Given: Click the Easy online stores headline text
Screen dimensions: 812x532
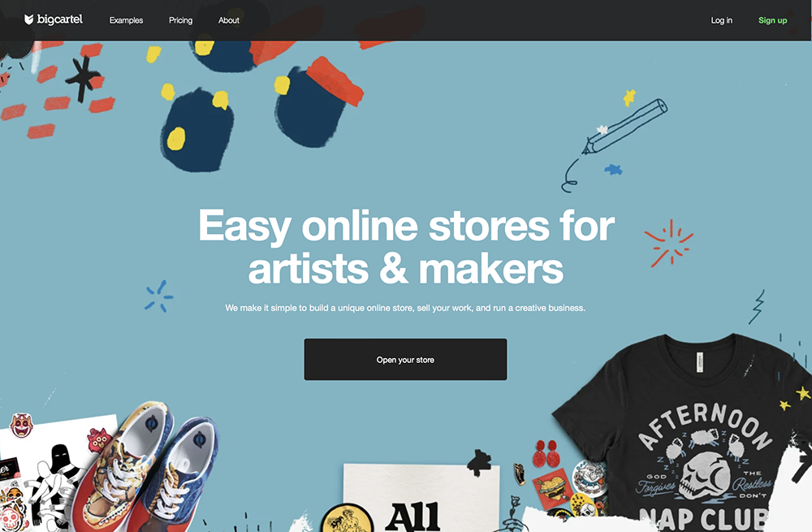Looking at the screenshot, I should point(406,247).
